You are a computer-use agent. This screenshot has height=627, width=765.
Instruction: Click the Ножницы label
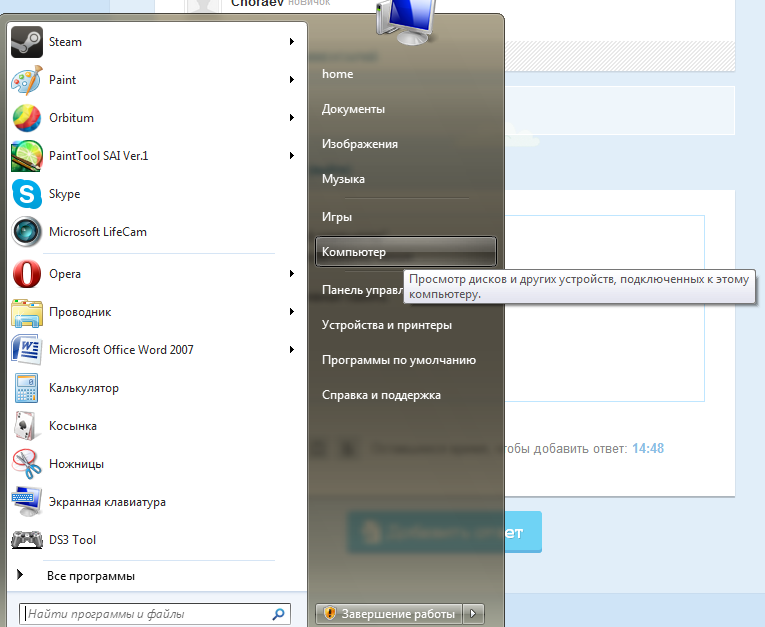76,464
